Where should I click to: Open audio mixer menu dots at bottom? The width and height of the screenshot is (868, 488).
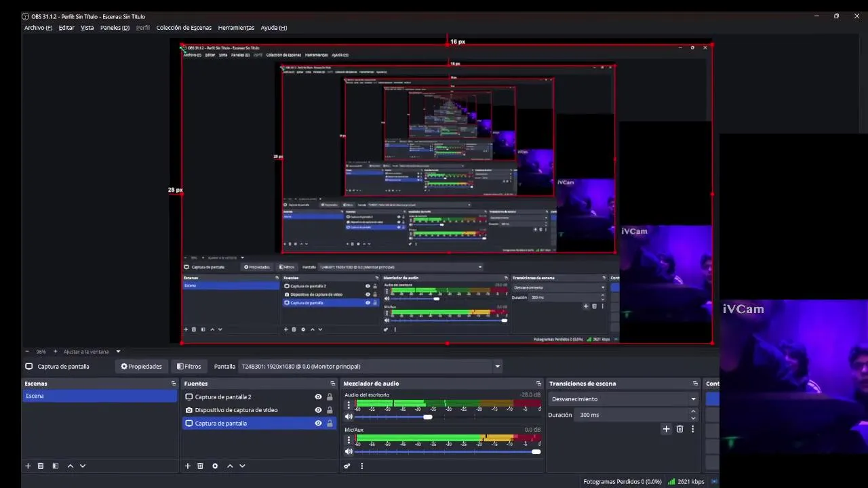tap(361, 466)
